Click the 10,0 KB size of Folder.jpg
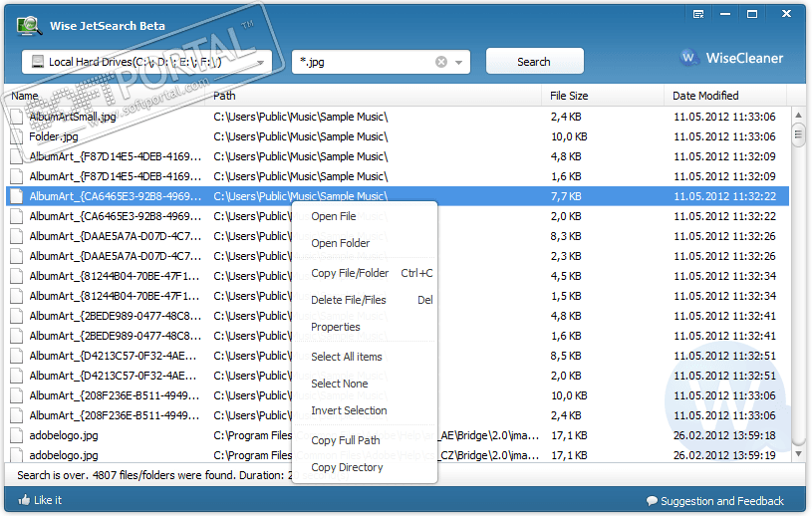Image resolution: width=812 pixels, height=516 pixels. (x=569, y=136)
